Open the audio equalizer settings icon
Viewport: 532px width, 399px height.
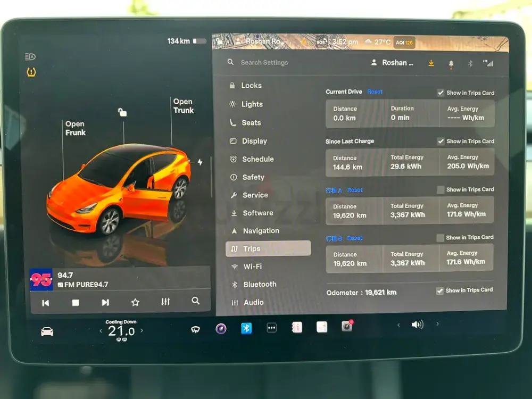pyautogui.click(x=165, y=302)
